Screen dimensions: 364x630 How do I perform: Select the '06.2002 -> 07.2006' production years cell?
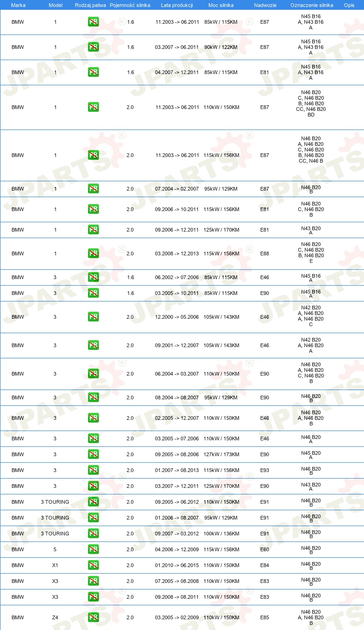pyautogui.click(x=177, y=277)
